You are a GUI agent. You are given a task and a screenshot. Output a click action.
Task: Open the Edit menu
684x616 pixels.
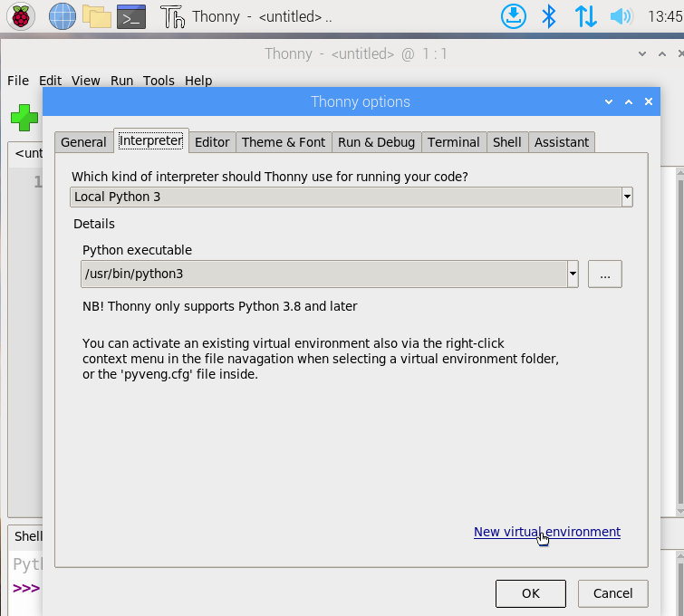[50, 81]
